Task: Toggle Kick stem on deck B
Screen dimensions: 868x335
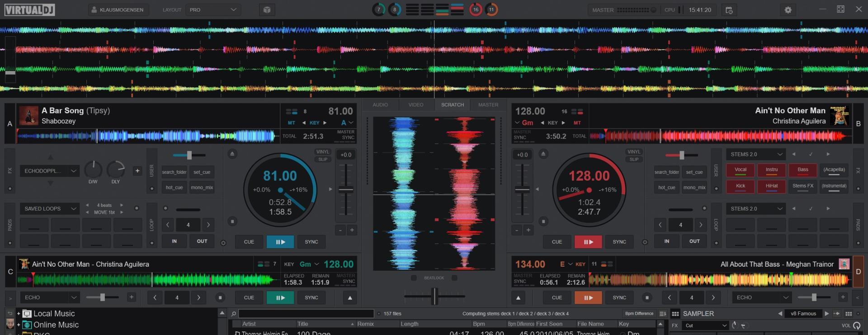Action: pyautogui.click(x=740, y=187)
